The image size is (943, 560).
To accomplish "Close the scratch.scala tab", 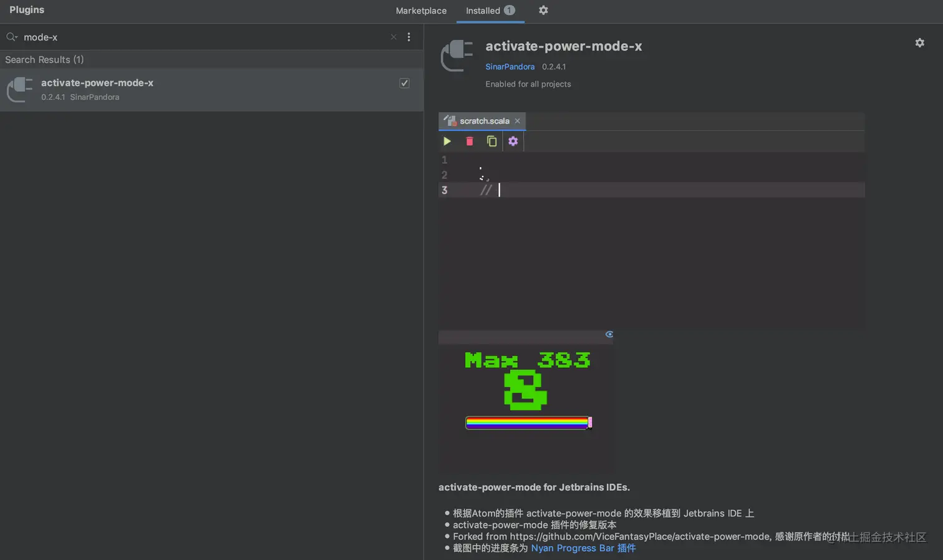I will (518, 121).
